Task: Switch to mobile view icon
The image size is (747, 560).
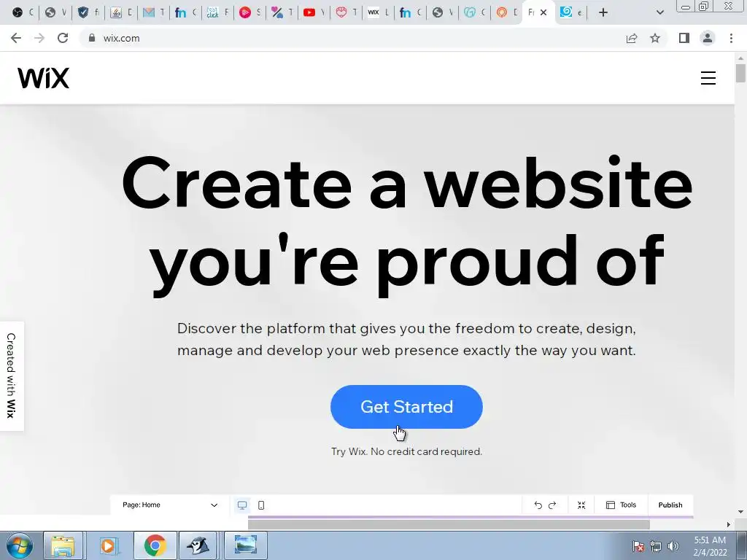Action: 261,505
